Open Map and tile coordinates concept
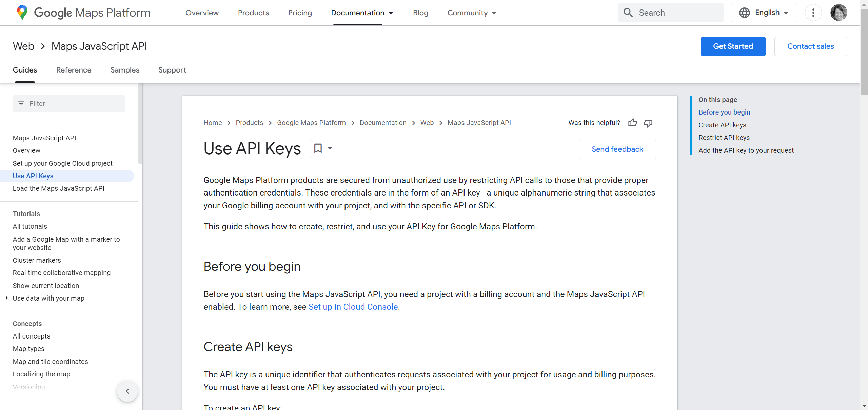This screenshot has width=868, height=410. (50, 362)
